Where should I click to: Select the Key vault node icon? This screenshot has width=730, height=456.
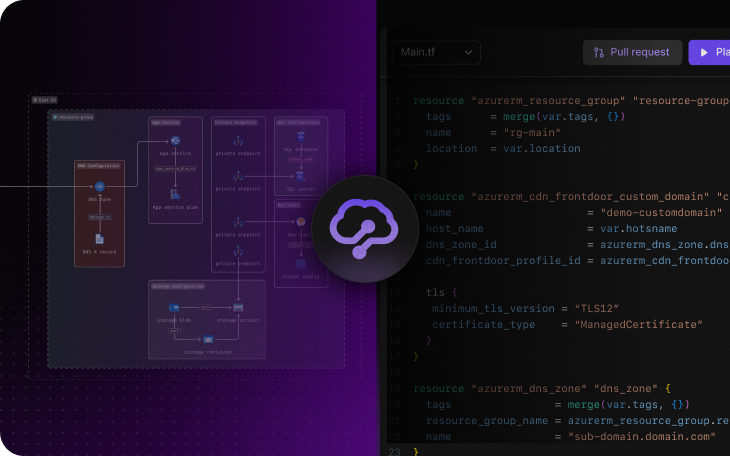301,222
